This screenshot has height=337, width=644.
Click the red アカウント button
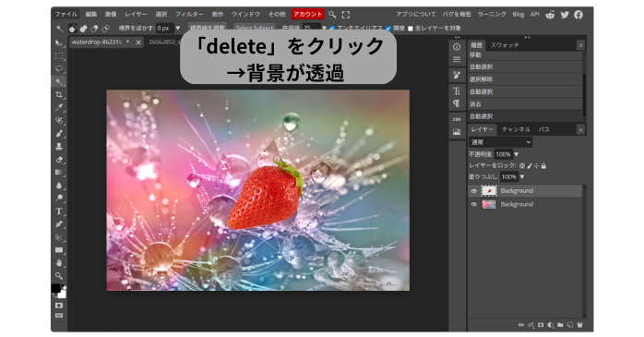pyautogui.click(x=308, y=15)
